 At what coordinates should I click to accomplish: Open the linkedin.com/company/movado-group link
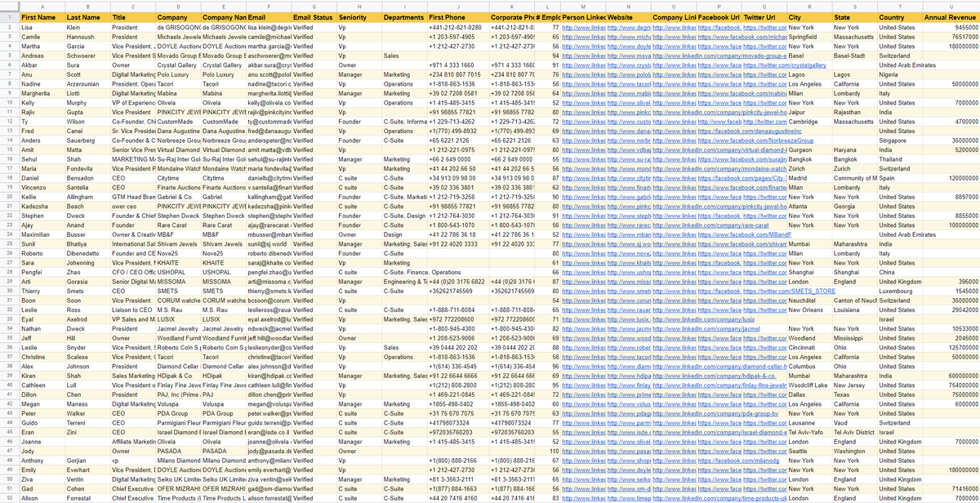pos(719,56)
